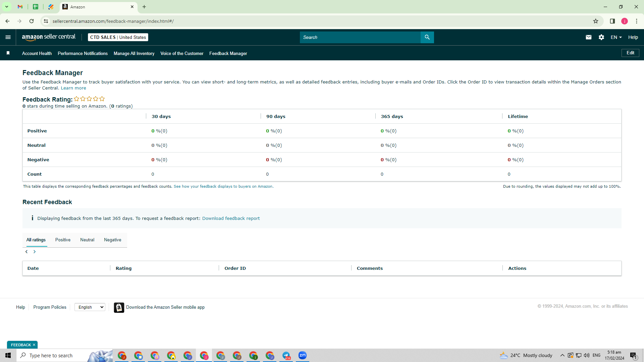Open the buyer messages envelope icon
The width and height of the screenshot is (644, 362).
click(588, 37)
